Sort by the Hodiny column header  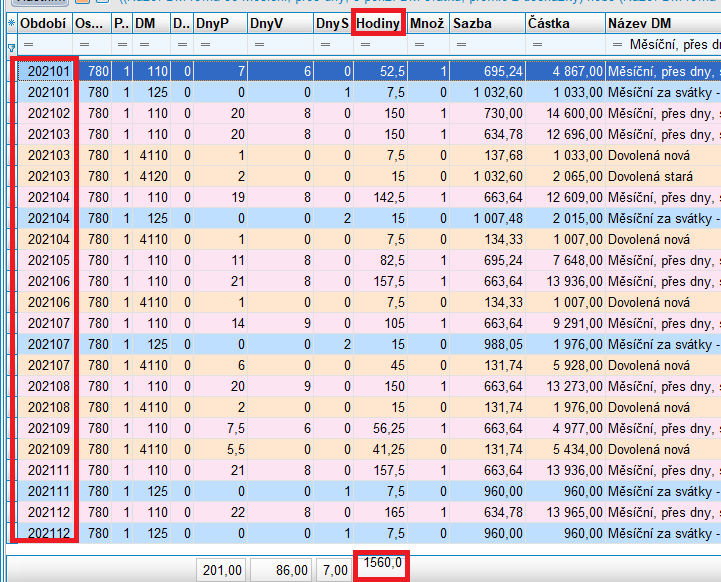click(x=378, y=22)
